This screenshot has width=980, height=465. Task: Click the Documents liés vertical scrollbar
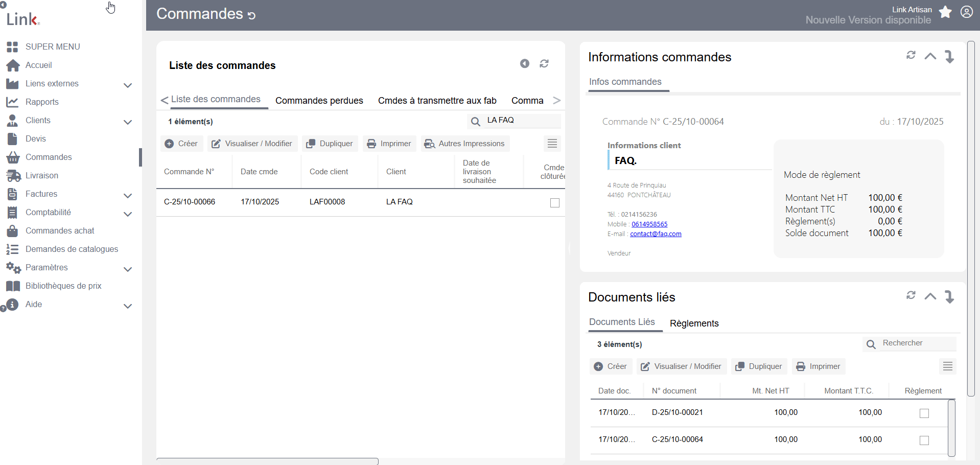(x=951, y=428)
